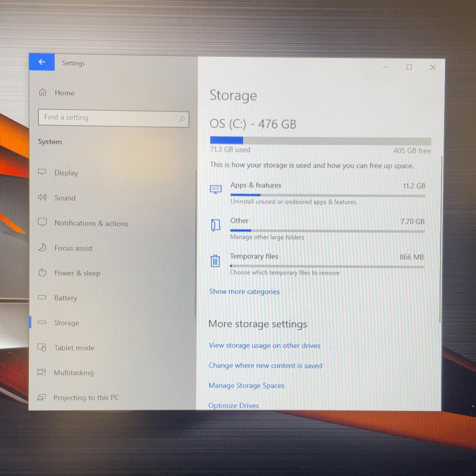Click the Sound speaker icon
The width and height of the screenshot is (476, 476).
click(42, 197)
